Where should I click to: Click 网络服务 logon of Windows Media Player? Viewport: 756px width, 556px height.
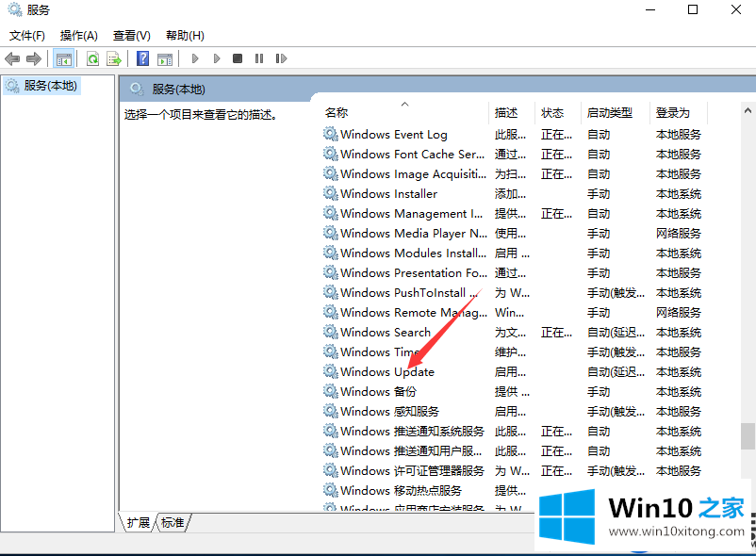coord(679,234)
